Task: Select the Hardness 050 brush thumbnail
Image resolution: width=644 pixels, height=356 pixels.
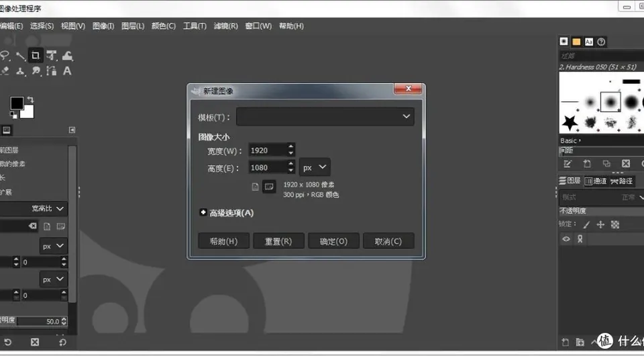Action: (610, 102)
